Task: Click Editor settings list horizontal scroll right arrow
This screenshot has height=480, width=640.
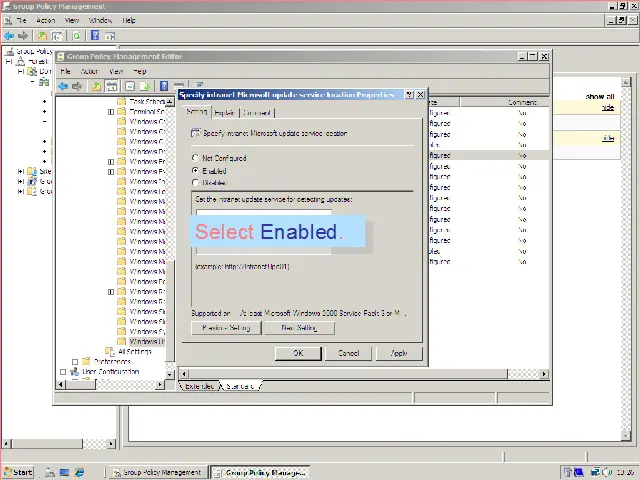Action: (x=544, y=374)
